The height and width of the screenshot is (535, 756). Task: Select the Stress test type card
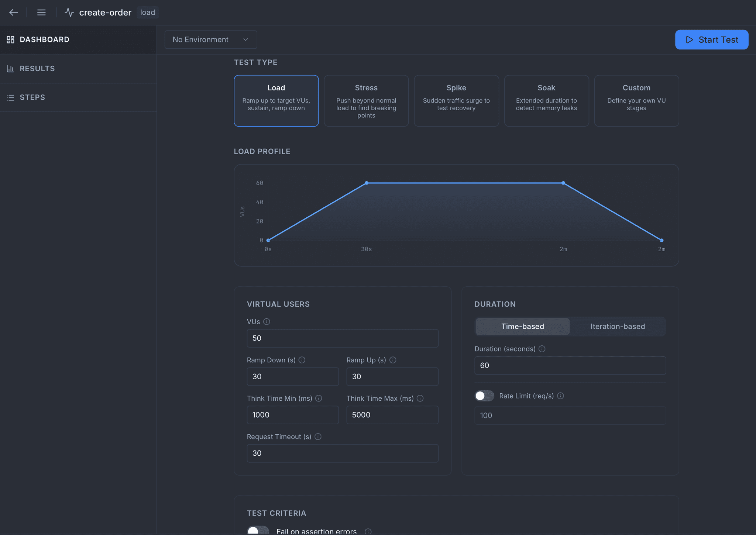coord(366,101)
